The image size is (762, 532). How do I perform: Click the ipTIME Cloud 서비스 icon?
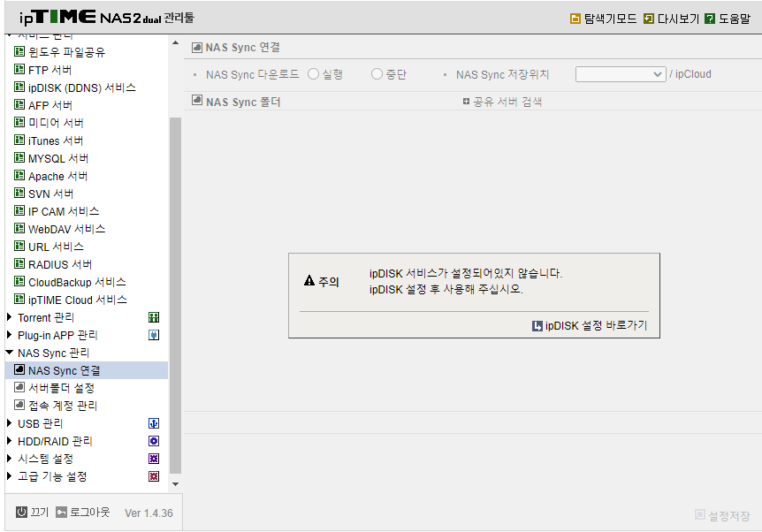tap(19, 299)
